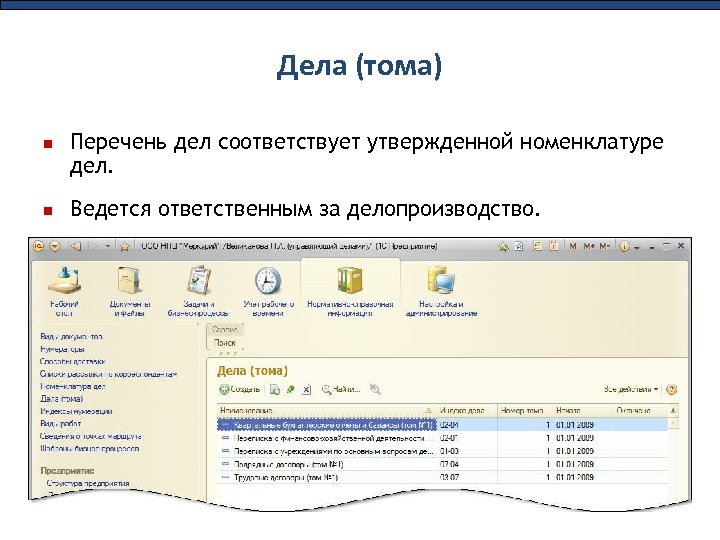Click the calculator icon in title bar
Image resolution: width=720 pixels, height=540 pixels.
click(537, 246)
